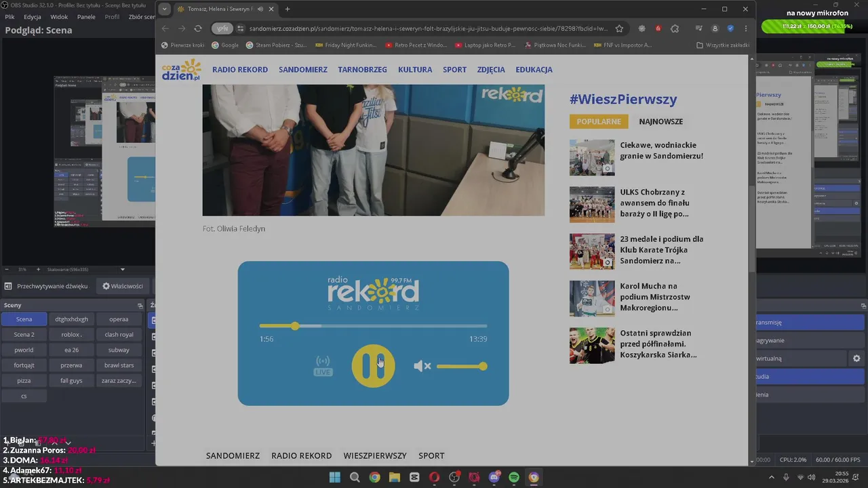The width and height of the screenshot is (868, 488).
Task: Open the EDUKACJA navigation item
Action: pyautogui.click(x=534, y=69)
